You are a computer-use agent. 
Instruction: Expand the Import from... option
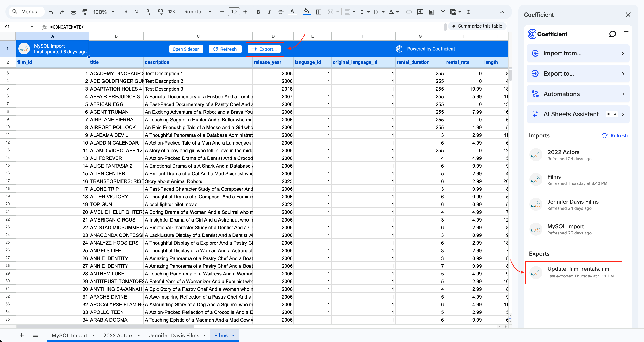(x=578, y=53)
